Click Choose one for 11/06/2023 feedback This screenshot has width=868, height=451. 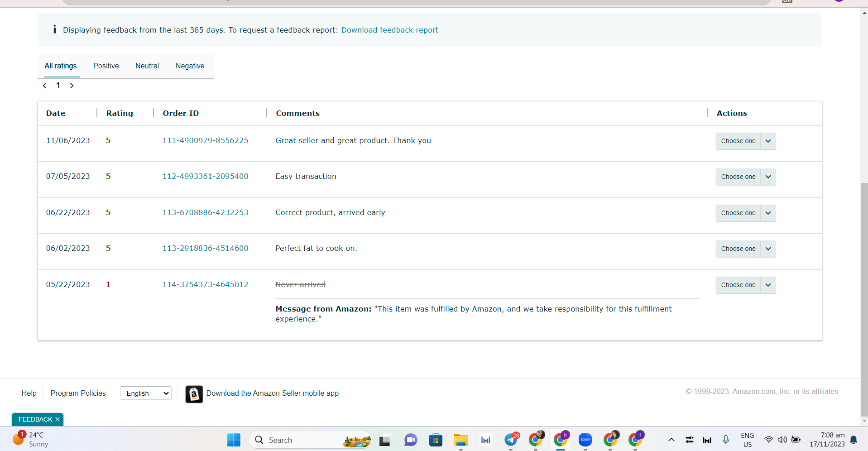pos(738,141)
